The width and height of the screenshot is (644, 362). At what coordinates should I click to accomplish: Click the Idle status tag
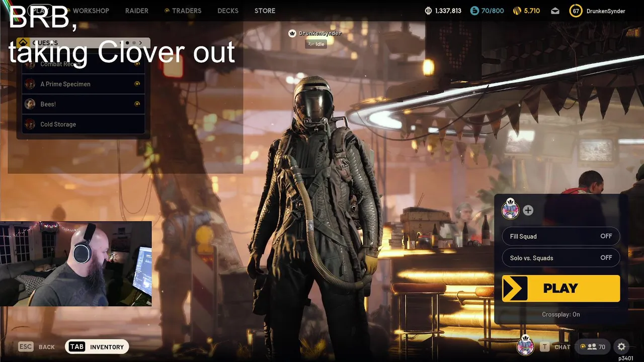[316, 44]
